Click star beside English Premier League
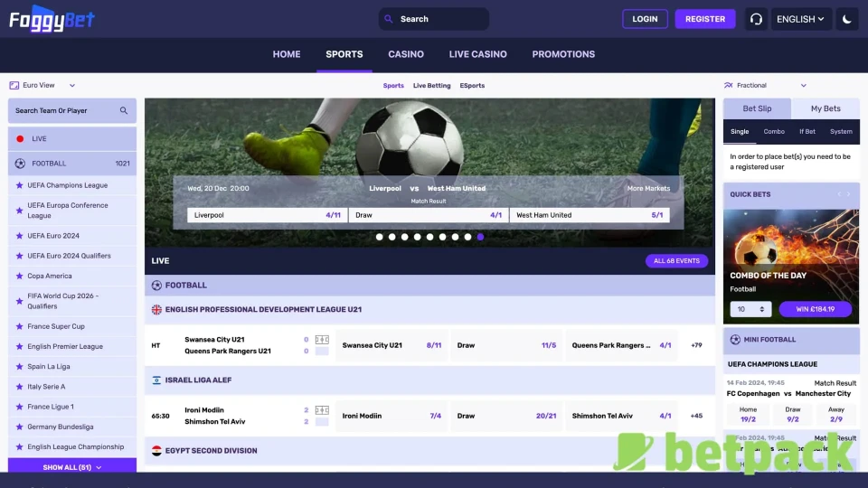The height and width of the screenshot is (488, 868). (19, 346)
